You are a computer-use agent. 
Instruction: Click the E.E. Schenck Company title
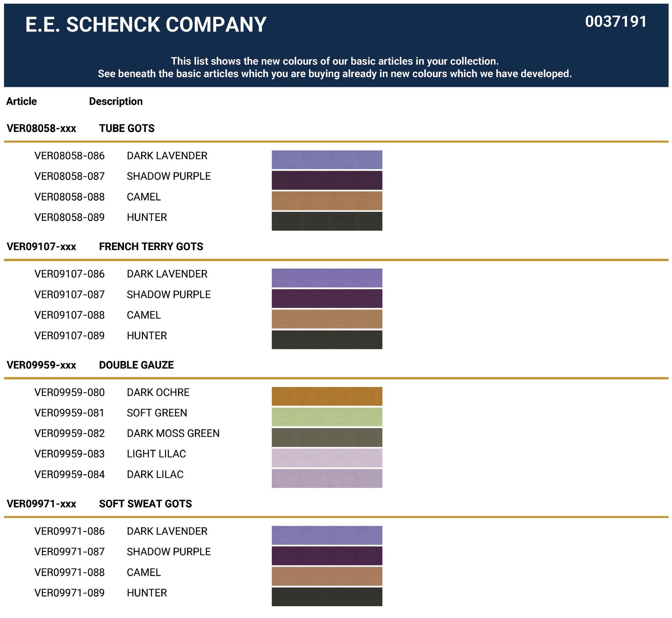(146, 24)
